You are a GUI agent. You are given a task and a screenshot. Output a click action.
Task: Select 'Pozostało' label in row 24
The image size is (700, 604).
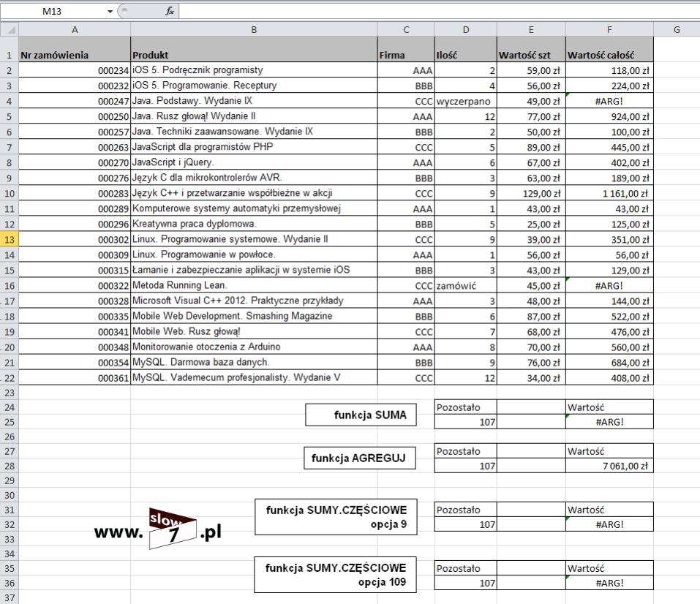(x=466, y=407)
